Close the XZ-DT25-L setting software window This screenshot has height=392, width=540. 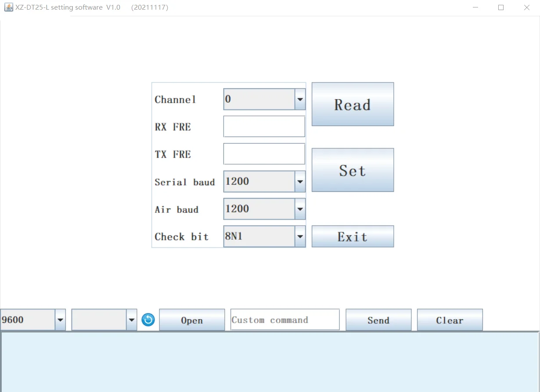tap(527, 7)
